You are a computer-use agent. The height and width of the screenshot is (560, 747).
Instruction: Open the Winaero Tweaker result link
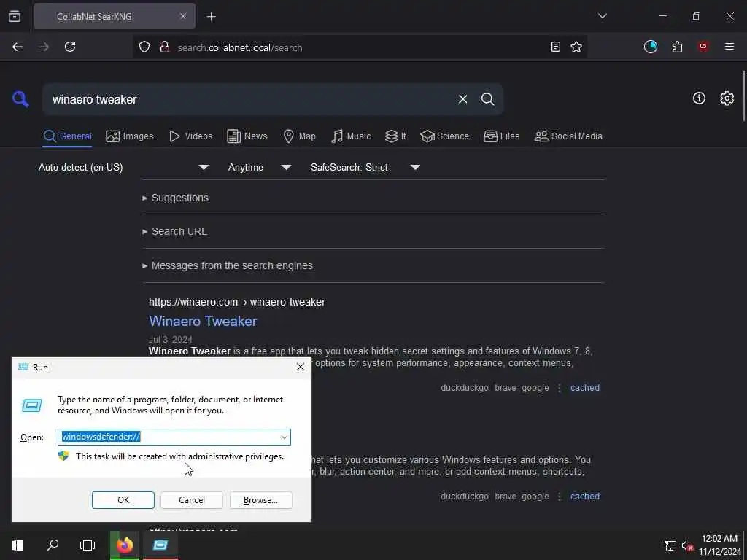point(203,321)
